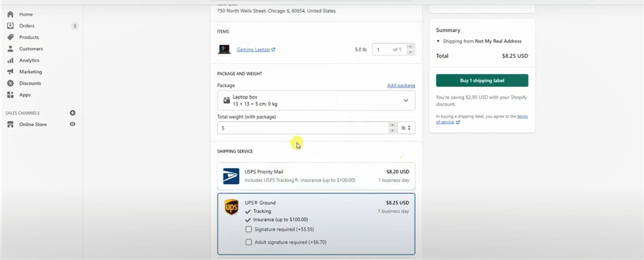This screenshot has height=260, width=644.
Task: Click the Gaming Laptop product thumbnail
Action: tap(224, 49)
